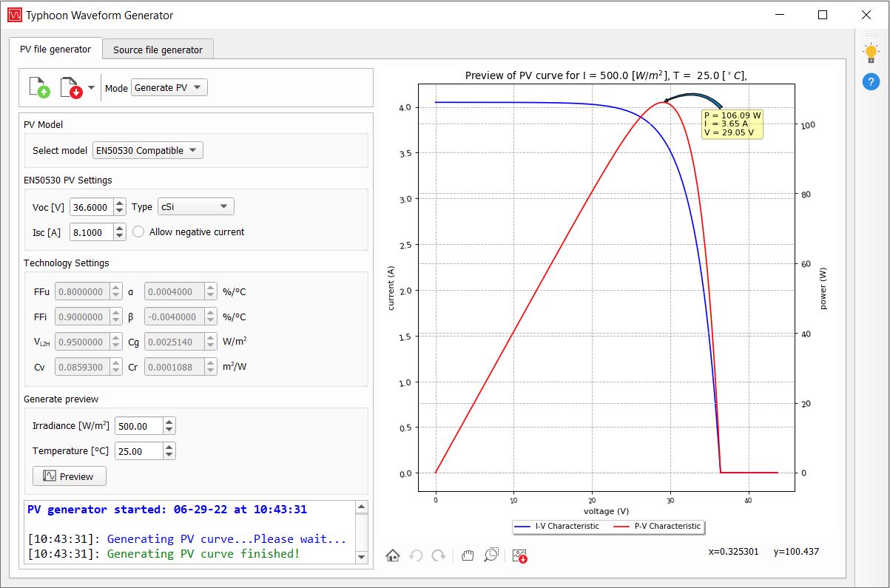The width and height of the screenshot is (890, 588).
Task: Click the log panel vertical scrollbar
Action: pyautogui.click(x=361, y=532)
